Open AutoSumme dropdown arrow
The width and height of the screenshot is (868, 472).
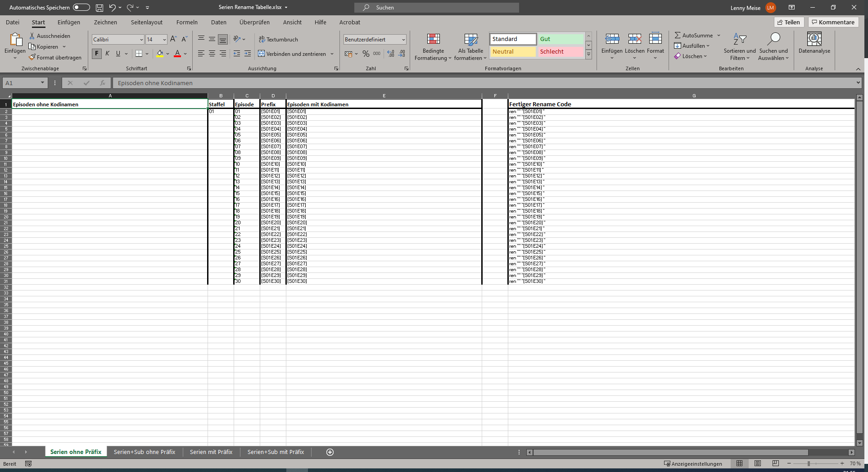coord(719,35)
